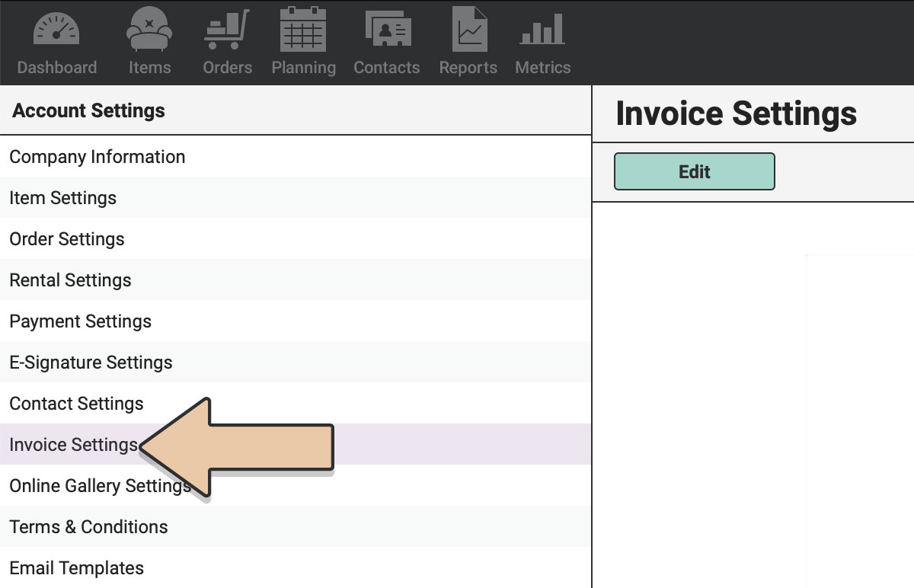914x588 pixels.
Task: Open Online Gallery Settings
Action: pyautogui.click(x=296, y=486)
